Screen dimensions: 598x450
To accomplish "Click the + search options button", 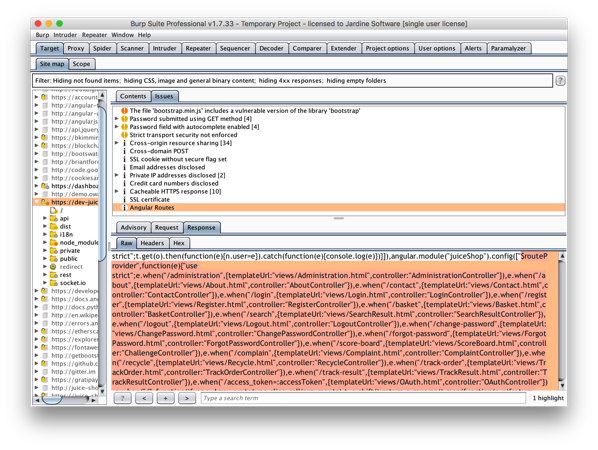I will 165,398.
